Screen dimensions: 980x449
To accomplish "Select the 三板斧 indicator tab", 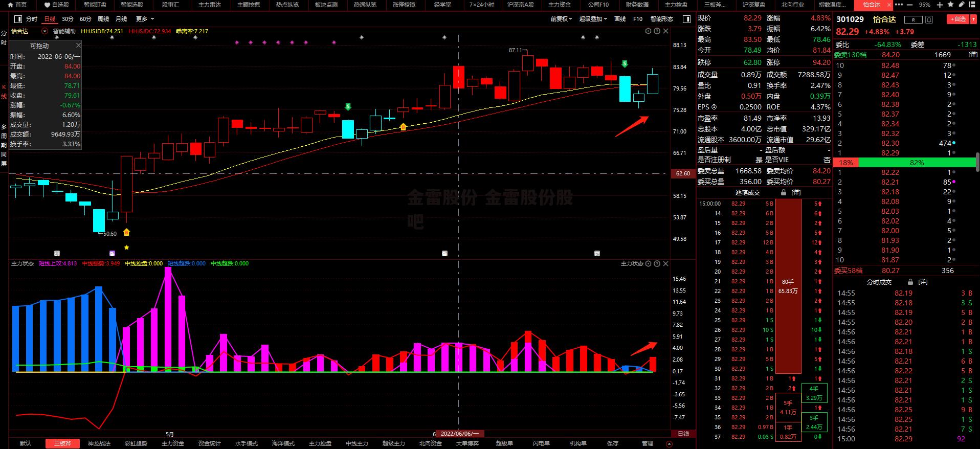I will pos(62,443).
